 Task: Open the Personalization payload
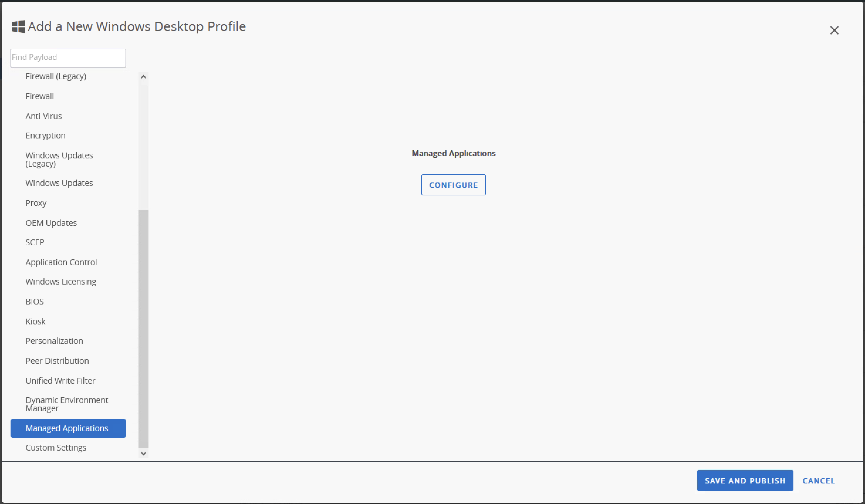54,341
